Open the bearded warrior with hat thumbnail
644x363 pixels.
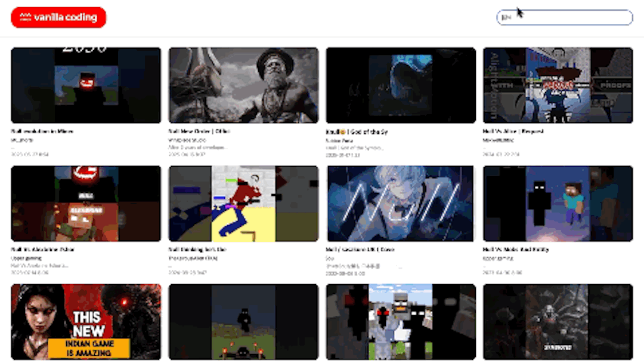coord(243,85)
